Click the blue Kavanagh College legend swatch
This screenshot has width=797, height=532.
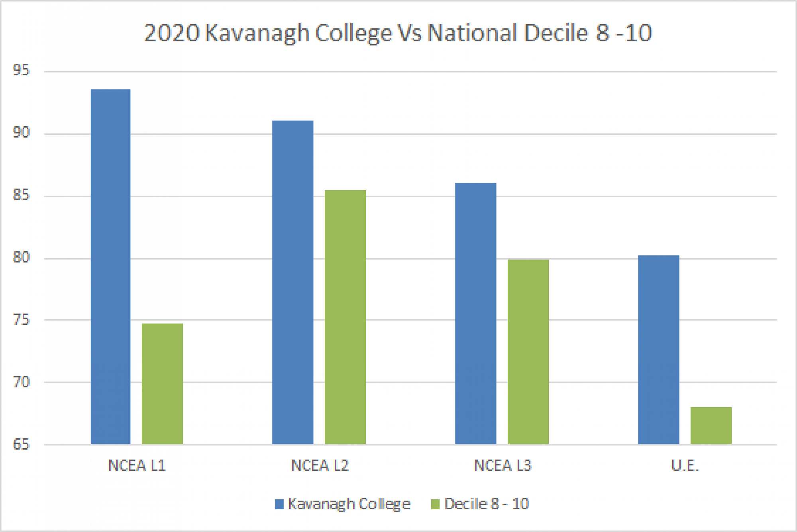279,504
